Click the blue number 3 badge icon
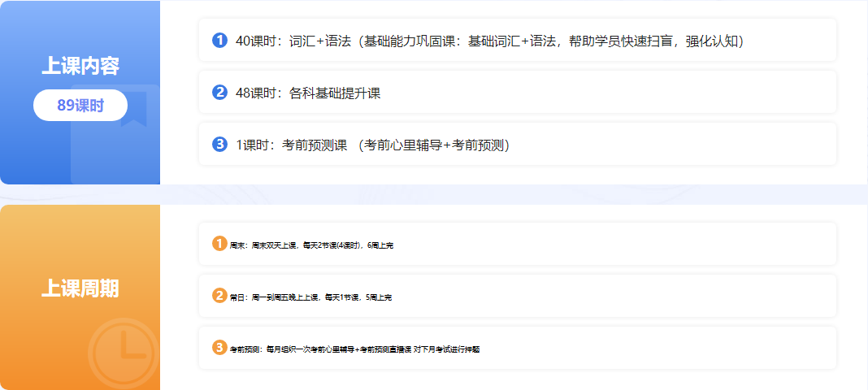Screen dimensions: 868x390 point(219,145)
